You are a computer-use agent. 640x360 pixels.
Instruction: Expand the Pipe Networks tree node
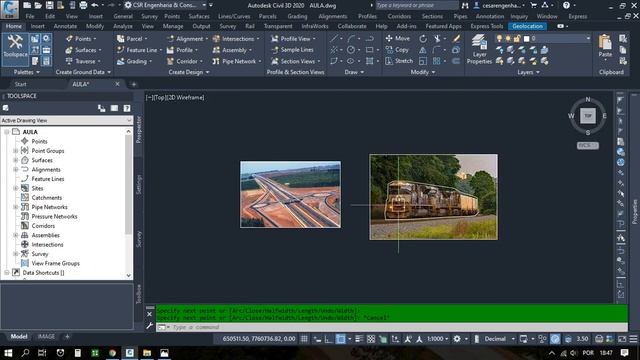click(x=16, y=207)
